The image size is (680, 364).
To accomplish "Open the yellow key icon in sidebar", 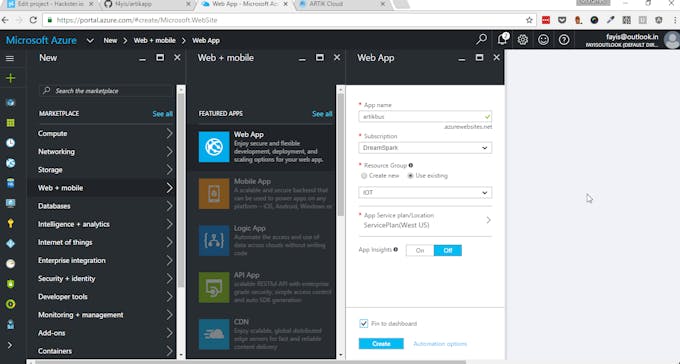I will (10, 223).
